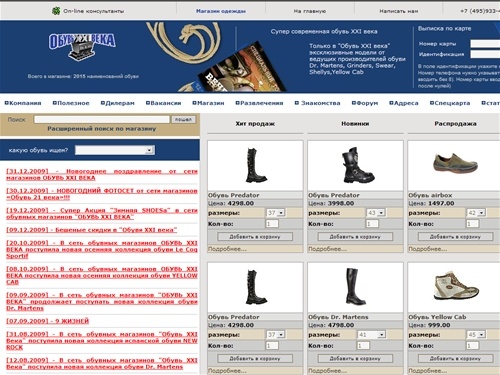500x375 pixels.
Task: Click the Номер карты input field
Action: (485, 44)
